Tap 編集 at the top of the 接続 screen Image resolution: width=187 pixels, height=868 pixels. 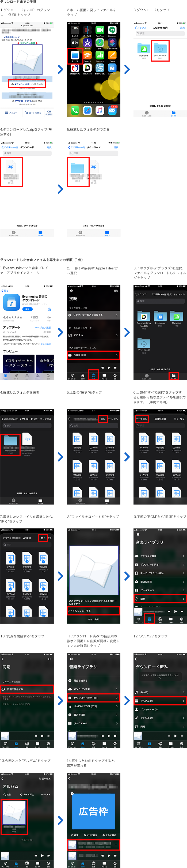tap(116, 291)
